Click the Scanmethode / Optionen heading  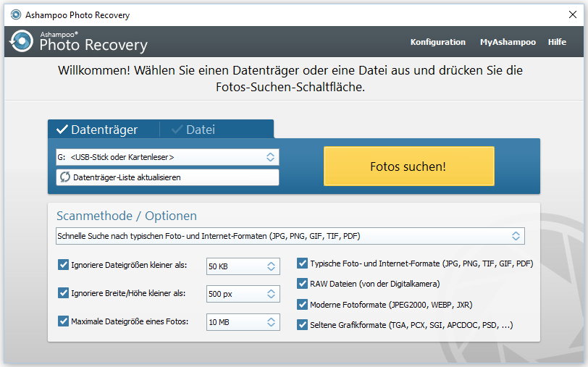(127, 216)
